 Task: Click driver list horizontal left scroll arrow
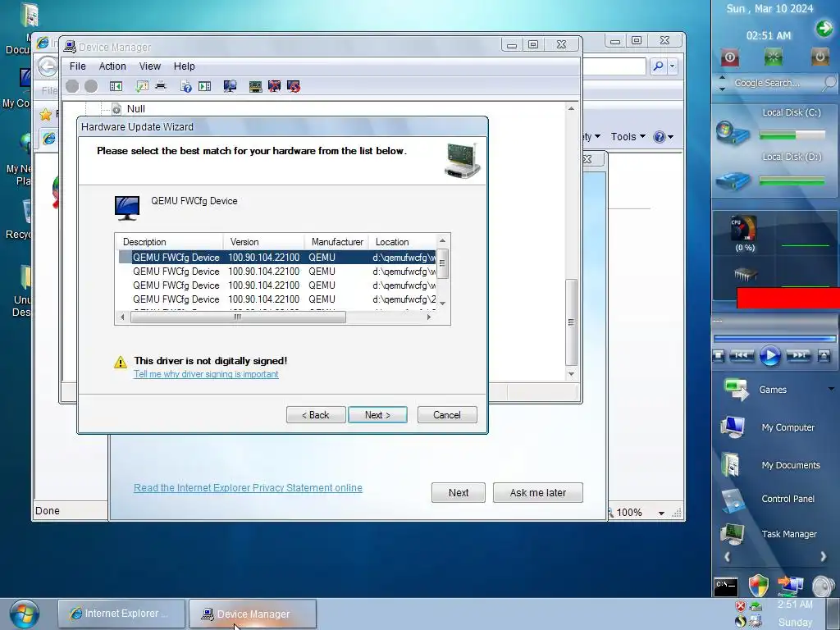pyautogui.click(x=123, y=317)
